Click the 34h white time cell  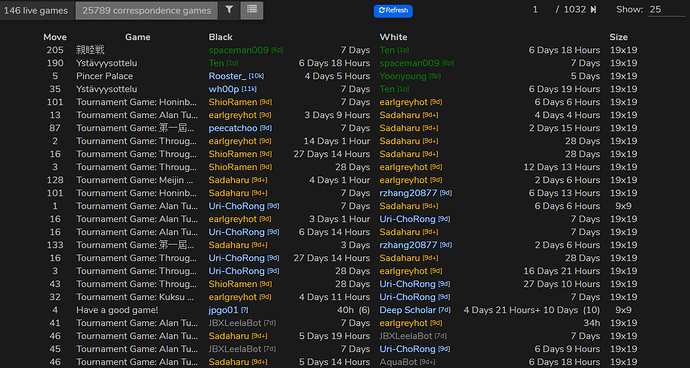591,323
